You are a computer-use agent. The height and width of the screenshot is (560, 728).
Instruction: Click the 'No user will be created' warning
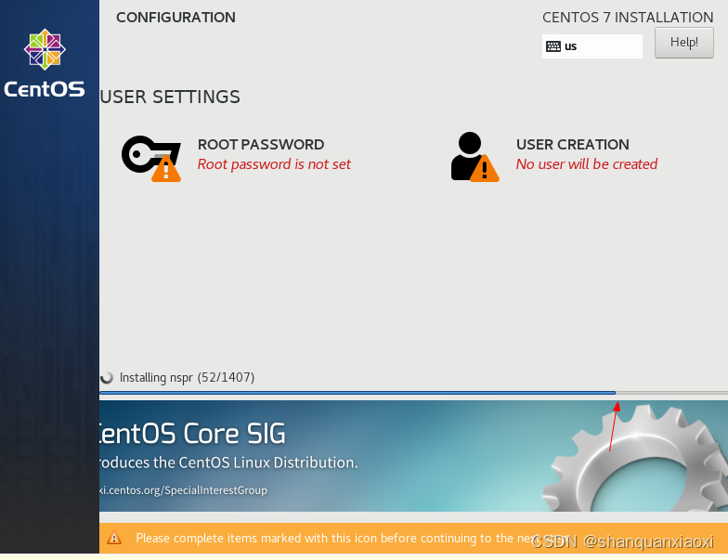587,163
